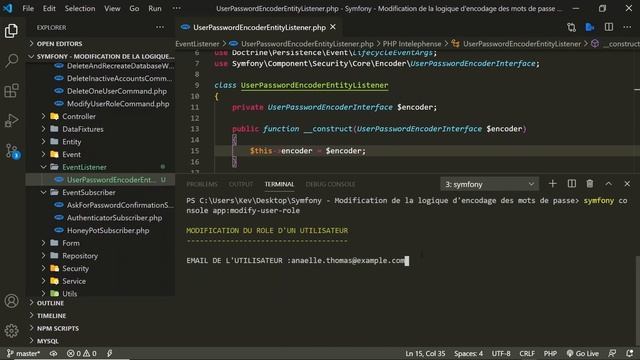640x360 pixels.
Task: Open the Accounts menu icon
Action: tap(11, 301)
